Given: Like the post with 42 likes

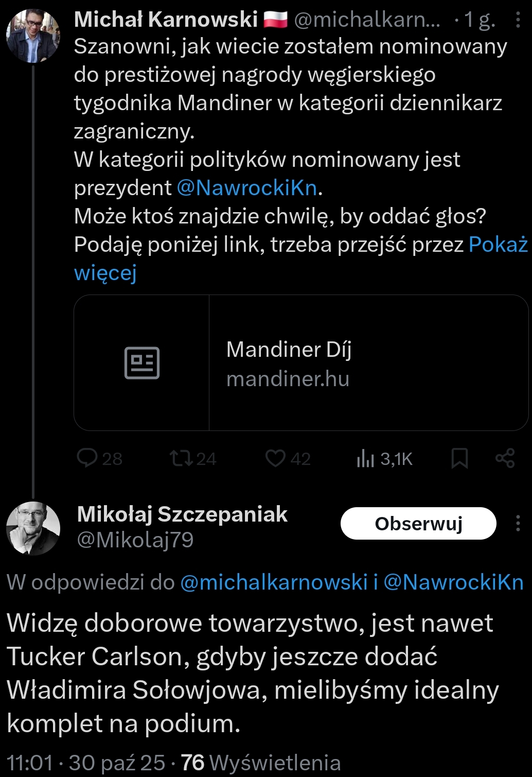Looking at the screenshot, I should pos(276,458).
